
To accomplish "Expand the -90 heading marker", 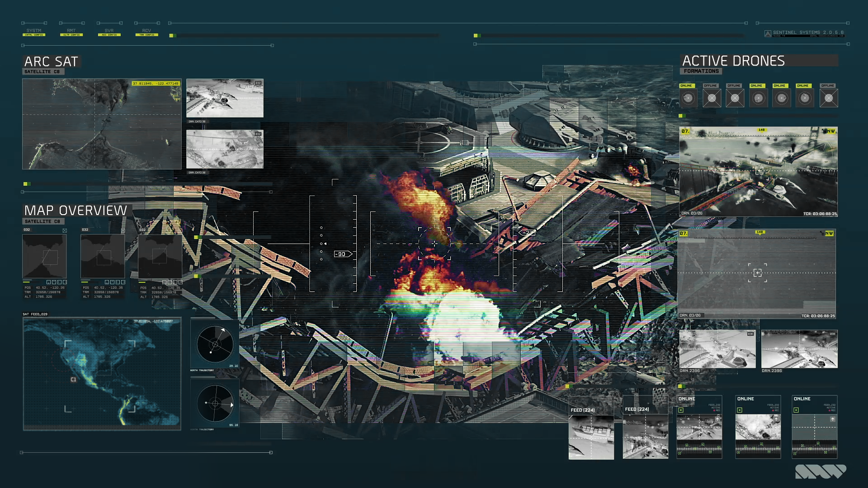I will point(343,254).
